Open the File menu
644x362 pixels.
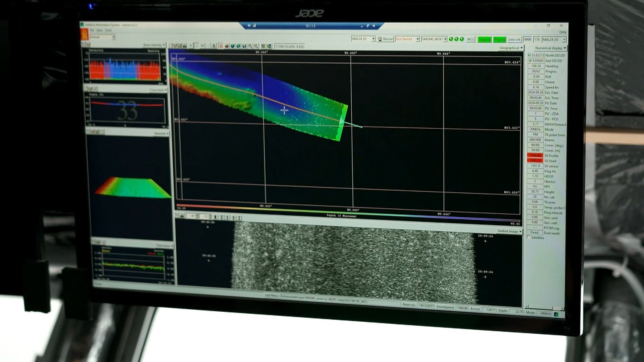click(92, 30)
